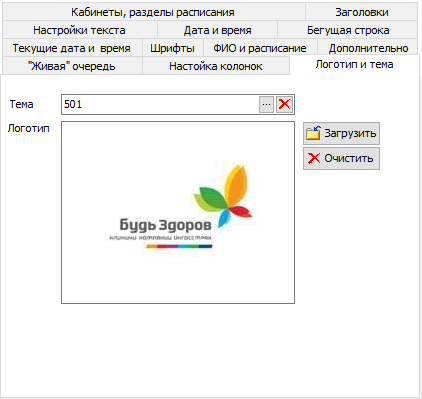Switch to the Бегущая строка tab
This screenshot has width=422, height=399.
point(348,30)
